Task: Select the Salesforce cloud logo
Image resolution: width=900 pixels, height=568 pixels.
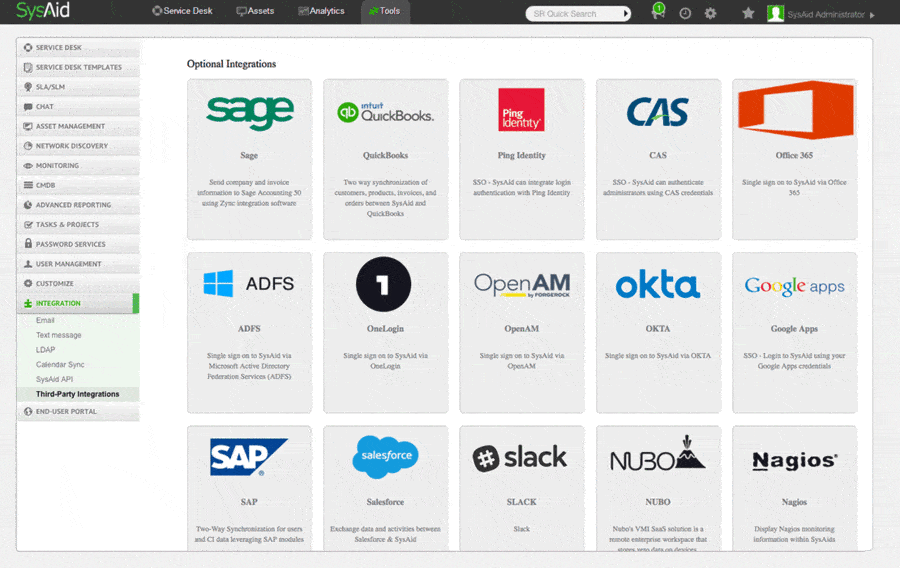Action: click(385, 457)
